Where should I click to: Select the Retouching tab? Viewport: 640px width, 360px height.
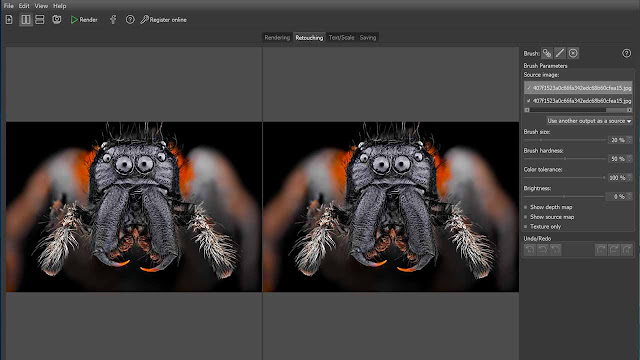[309, 38]
